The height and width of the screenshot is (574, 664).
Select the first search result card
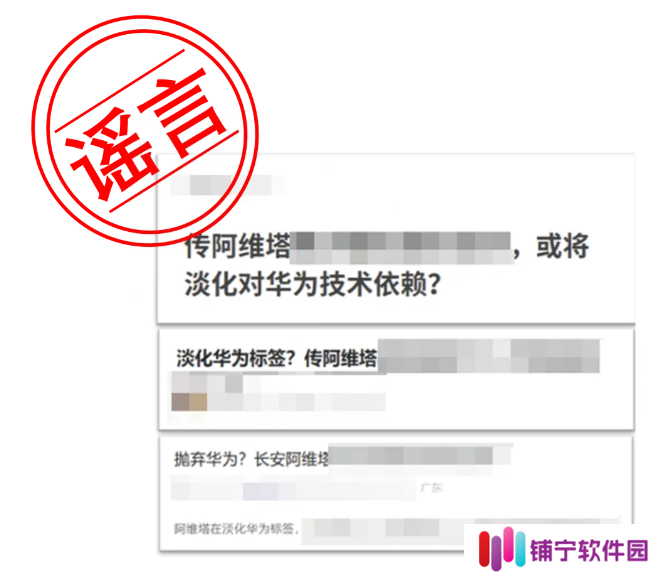click(396, 238)
